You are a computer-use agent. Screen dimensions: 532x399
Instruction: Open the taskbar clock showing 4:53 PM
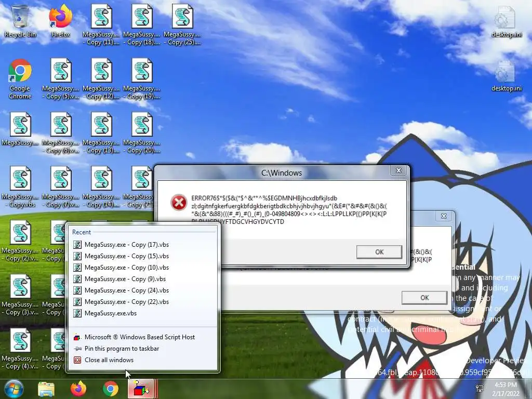click(x=506, y=389)
